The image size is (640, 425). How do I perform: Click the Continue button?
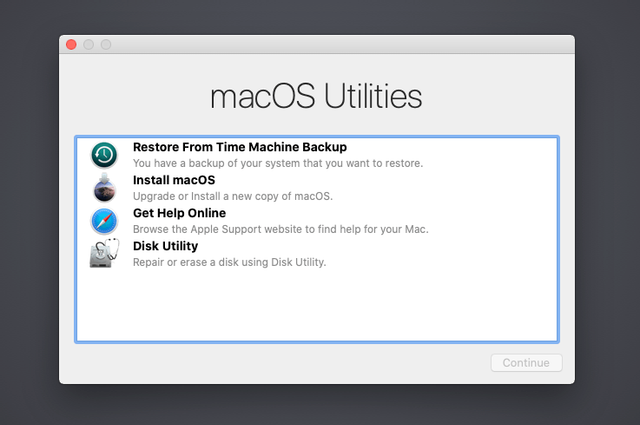point(526,363)
